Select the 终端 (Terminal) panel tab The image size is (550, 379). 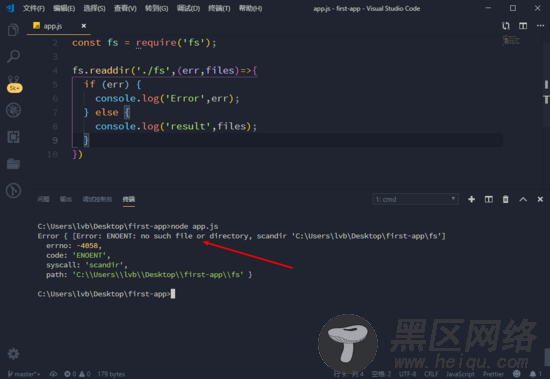[129, 199]
